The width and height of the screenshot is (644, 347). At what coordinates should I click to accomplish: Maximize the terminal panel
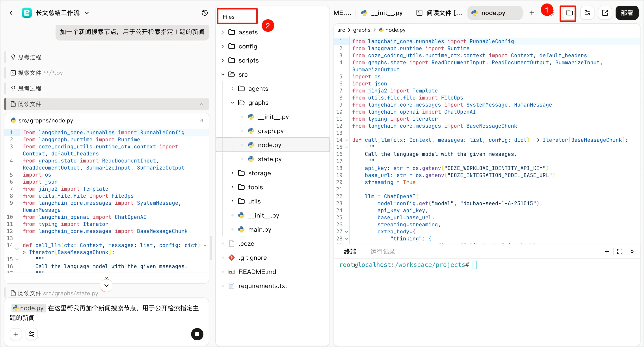620,251
